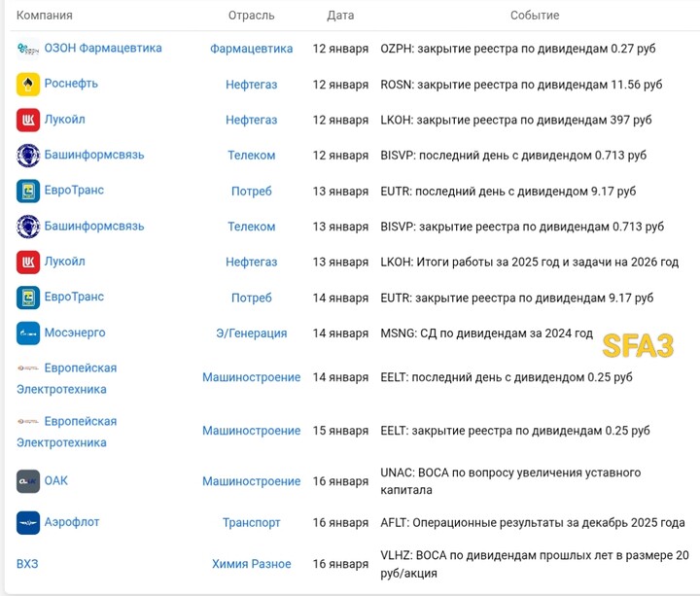Viewport: 700px width, 596px height.
Task: Open the Аэрофлот company name link
Action: point(71,523)
